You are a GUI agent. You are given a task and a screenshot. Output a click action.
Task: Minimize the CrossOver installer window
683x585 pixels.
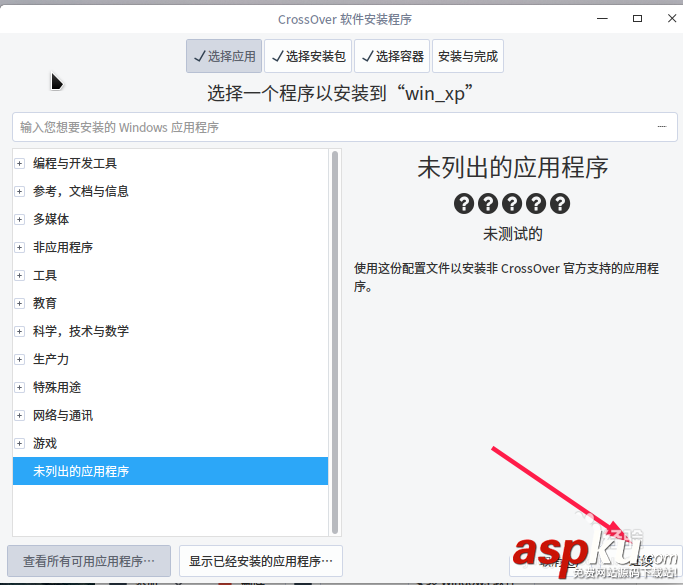click(602, 18)
